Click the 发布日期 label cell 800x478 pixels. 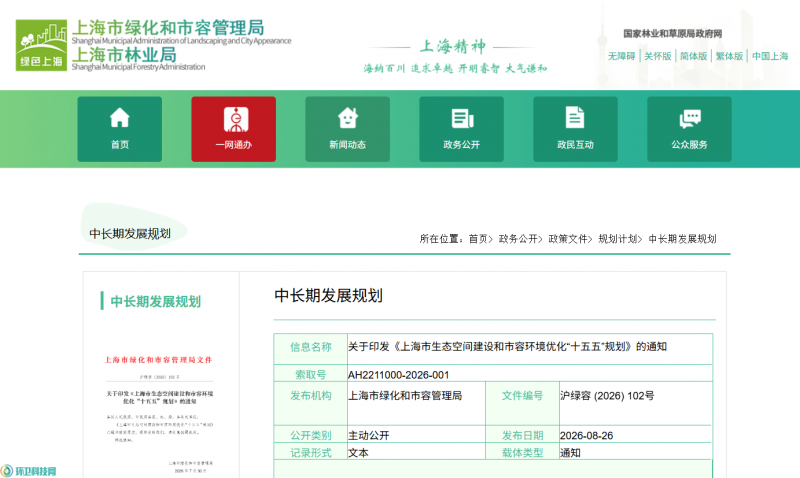pyautogui.click(x=522, y=435)
